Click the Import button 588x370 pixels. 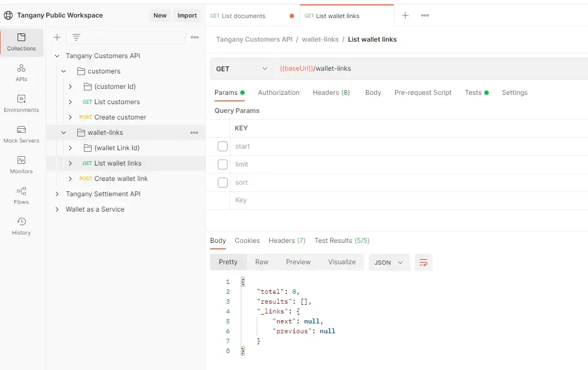187,15
